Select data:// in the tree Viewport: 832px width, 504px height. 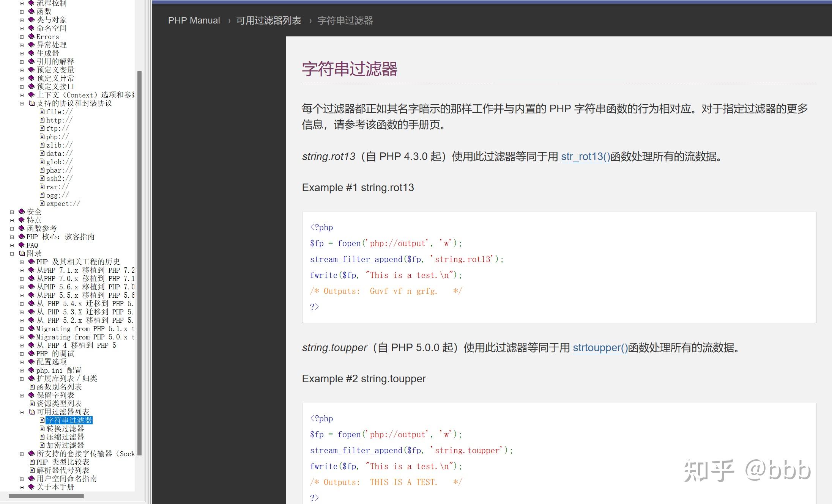(x=59, y=153)
